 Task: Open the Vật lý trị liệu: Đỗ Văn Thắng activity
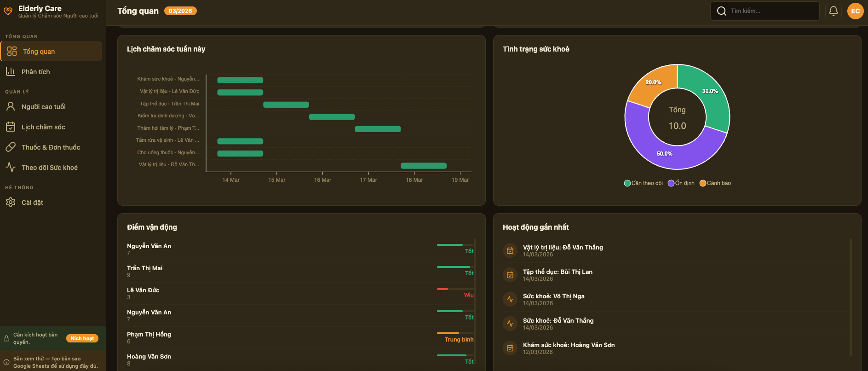(563, 250)
